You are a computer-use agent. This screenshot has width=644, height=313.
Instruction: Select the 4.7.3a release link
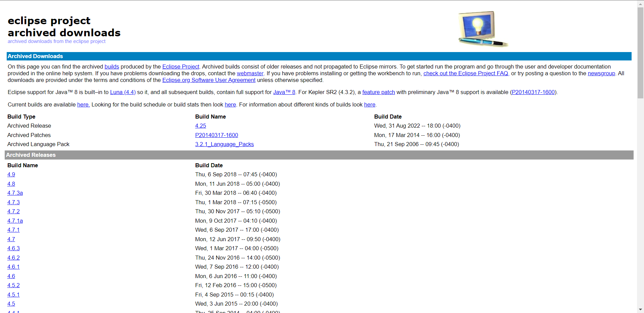[15, 193]
